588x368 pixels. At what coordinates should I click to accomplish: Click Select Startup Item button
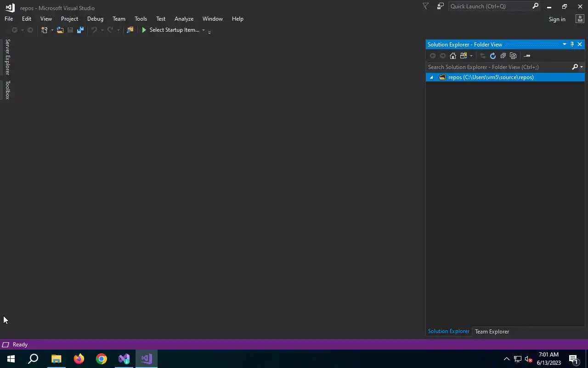pyautogui.click(x=175, y=30)
